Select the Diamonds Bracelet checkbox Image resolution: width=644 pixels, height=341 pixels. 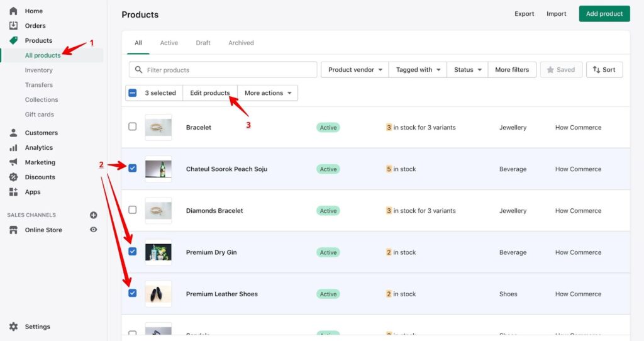(x=132, y=210)
